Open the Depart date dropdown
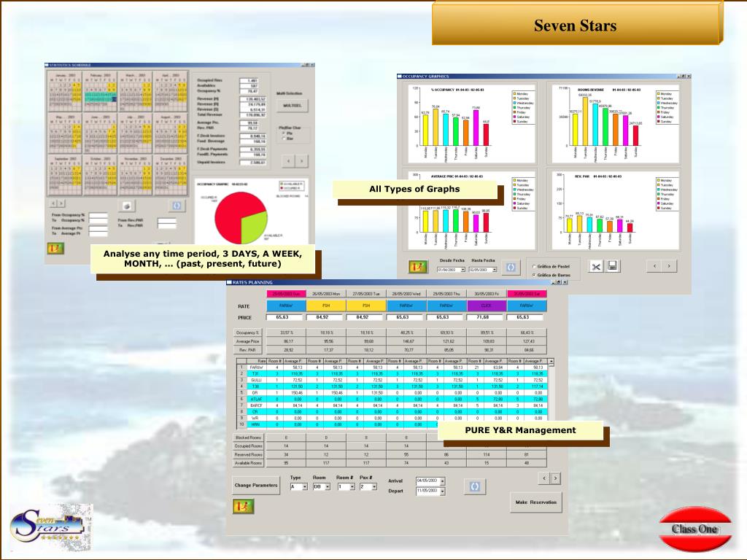 coord(443,491)
